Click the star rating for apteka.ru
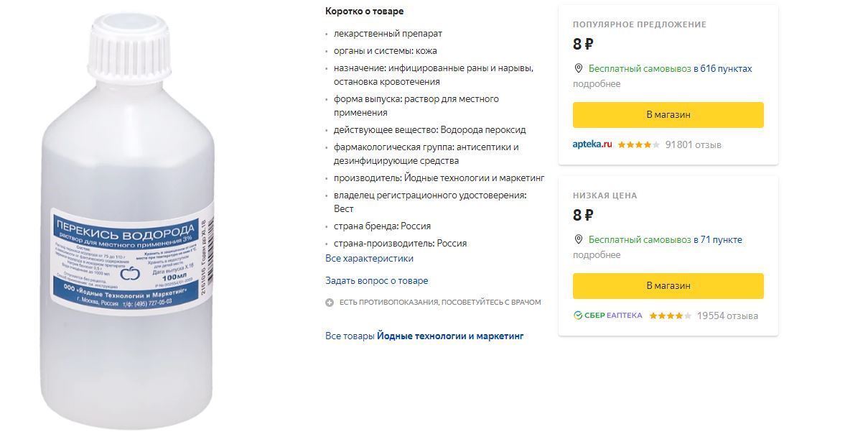The image size is (868, 442). [638, 144]
